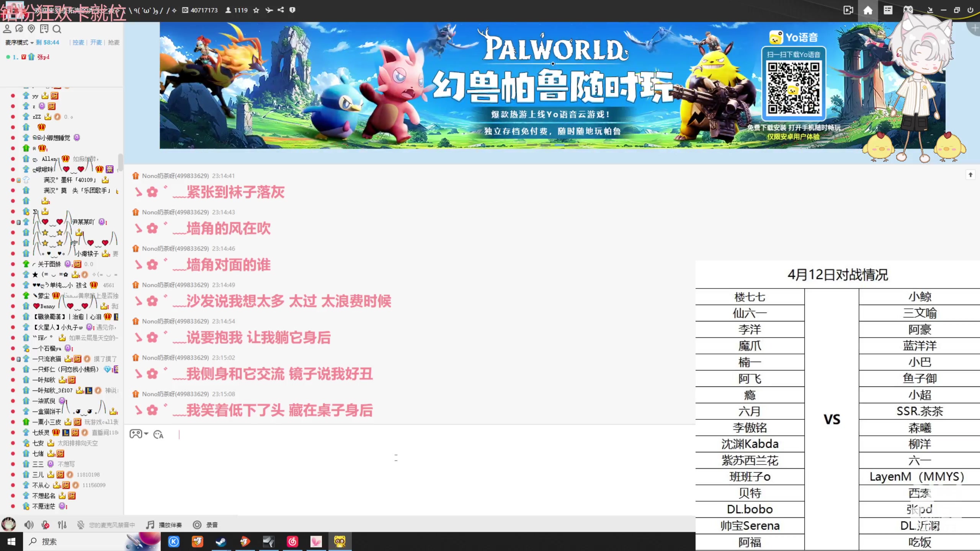Open Steam from the taskbar
Viewport: 980px width, 551px height.
tap(221, 541)
